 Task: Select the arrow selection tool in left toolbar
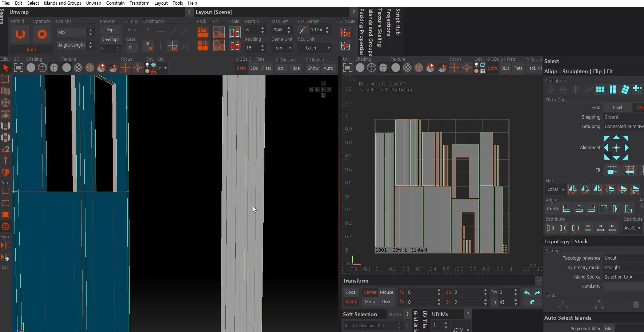5,68
